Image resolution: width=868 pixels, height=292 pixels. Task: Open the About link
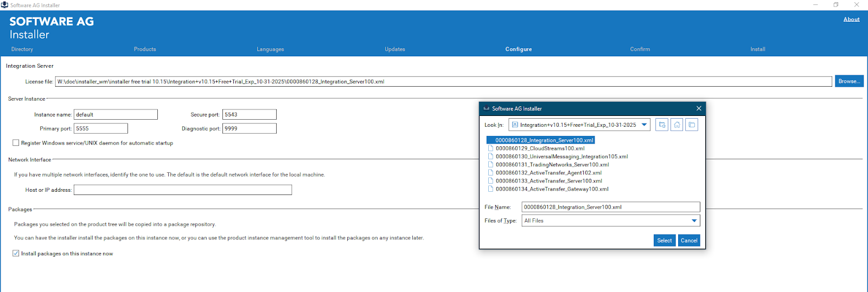click(852, 20)
